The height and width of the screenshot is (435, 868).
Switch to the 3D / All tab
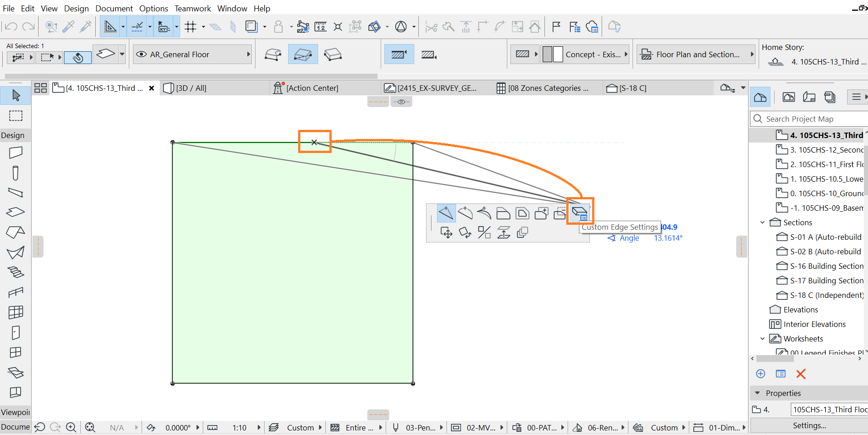click(x=191, y=88)
